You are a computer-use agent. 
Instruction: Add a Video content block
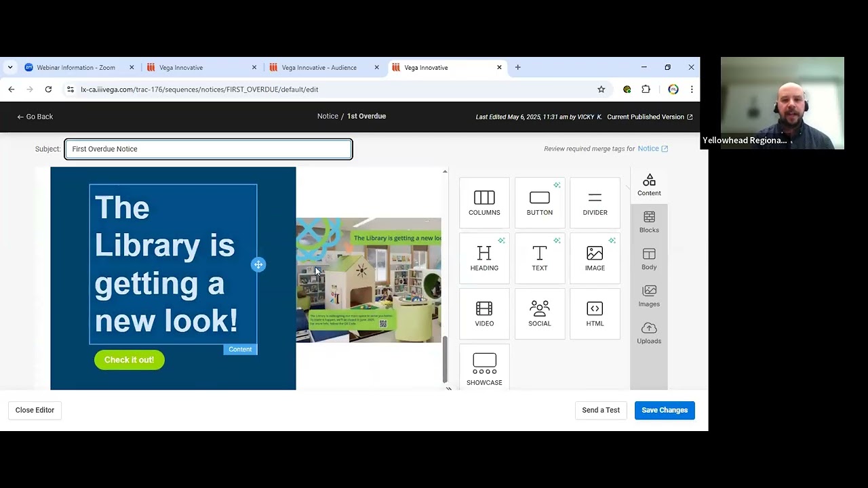484,314
